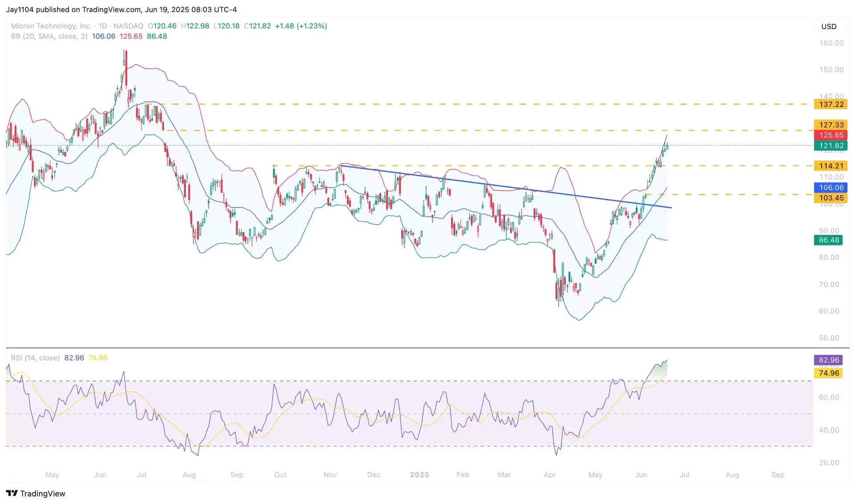Click the Sep label at far right of time axis
Viewport: 856px width, 504px height.
[x=778, y=475]
